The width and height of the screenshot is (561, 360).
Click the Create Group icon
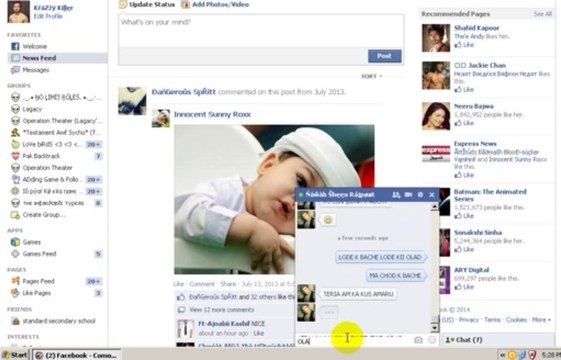pyautogui.click(x=15, y=215)
